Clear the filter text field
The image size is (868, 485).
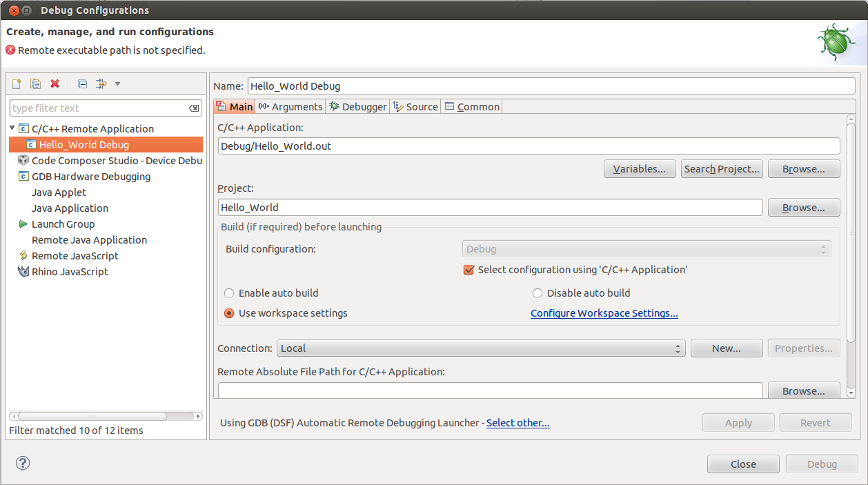[x=195, y=108]
